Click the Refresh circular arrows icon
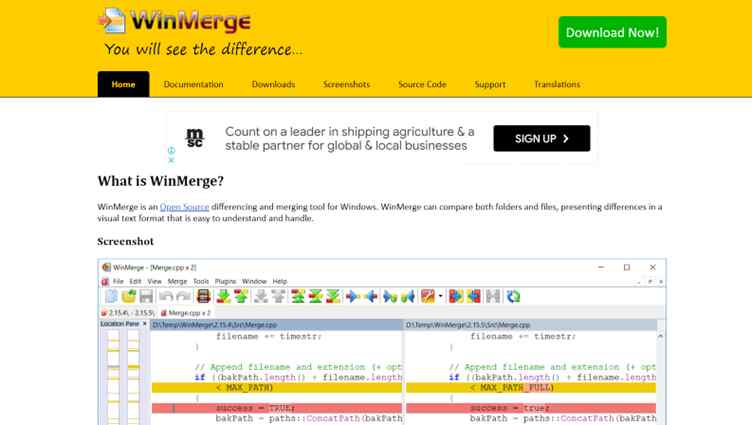 tap(513, 296)
